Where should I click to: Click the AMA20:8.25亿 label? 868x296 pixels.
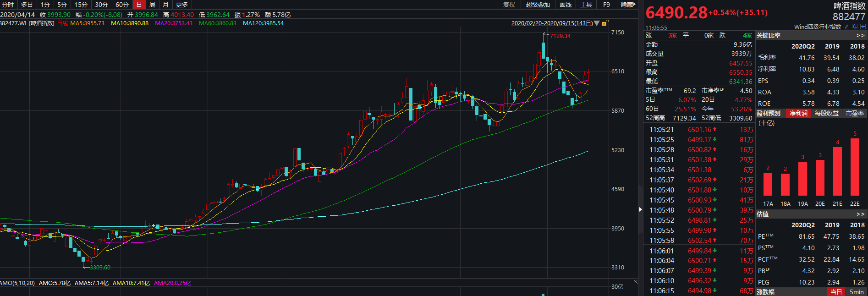[x=172, y=283]
